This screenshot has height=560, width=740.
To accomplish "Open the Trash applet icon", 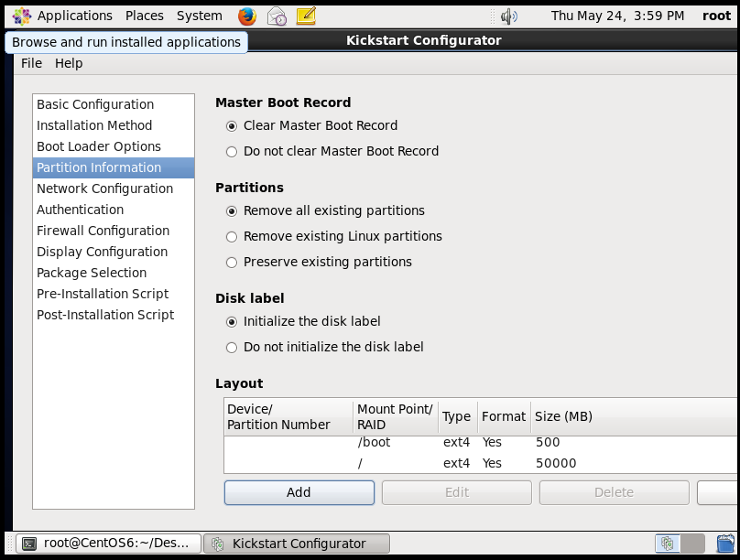I will point(725,543).
